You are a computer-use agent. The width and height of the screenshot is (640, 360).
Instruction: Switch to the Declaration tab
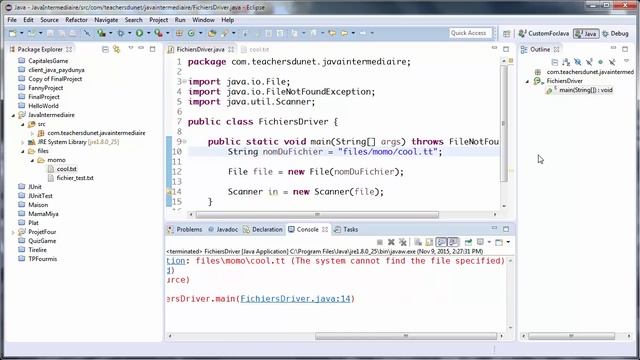[x=263, y=229]
